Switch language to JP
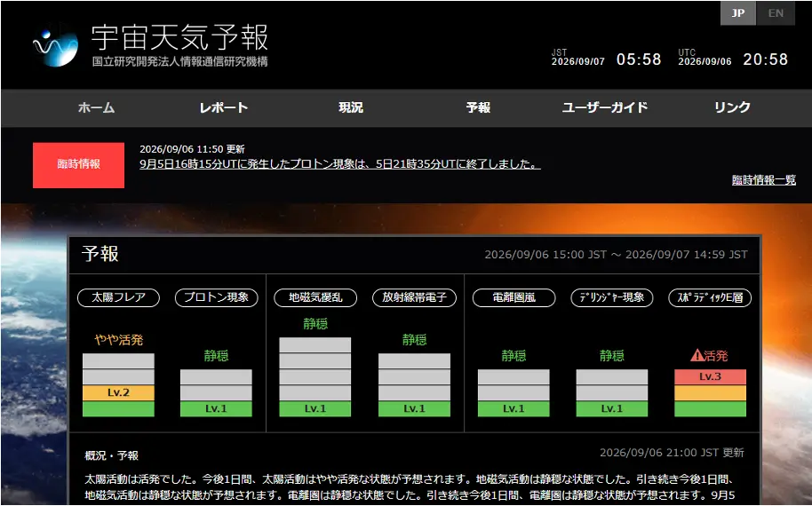Image resolution: width=812 pixels, height=506 pixels. click(738, 13)
